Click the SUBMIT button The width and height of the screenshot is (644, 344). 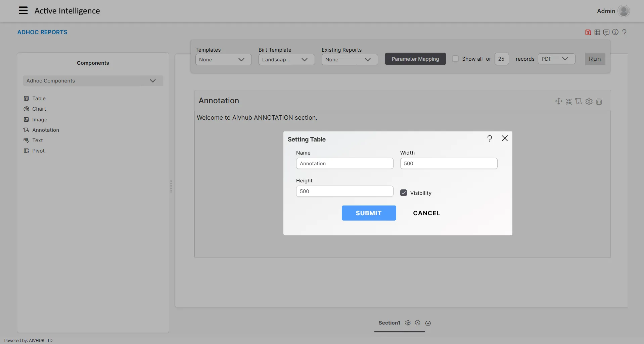click(369, 213)
